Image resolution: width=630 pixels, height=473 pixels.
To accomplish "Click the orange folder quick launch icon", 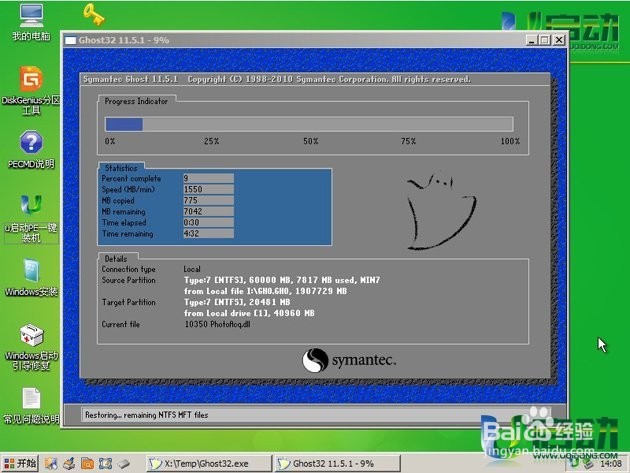I will pyautogui.click(x=87, y=463).
